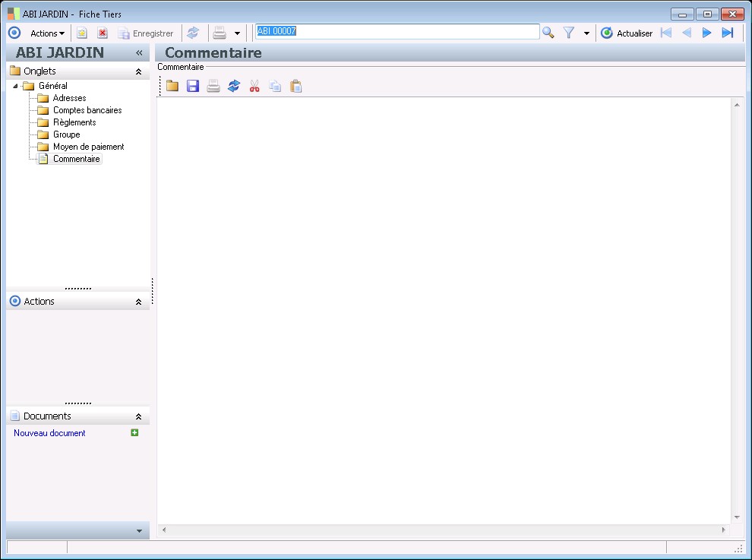Open the Adresses tab

[x=70, y=98]
